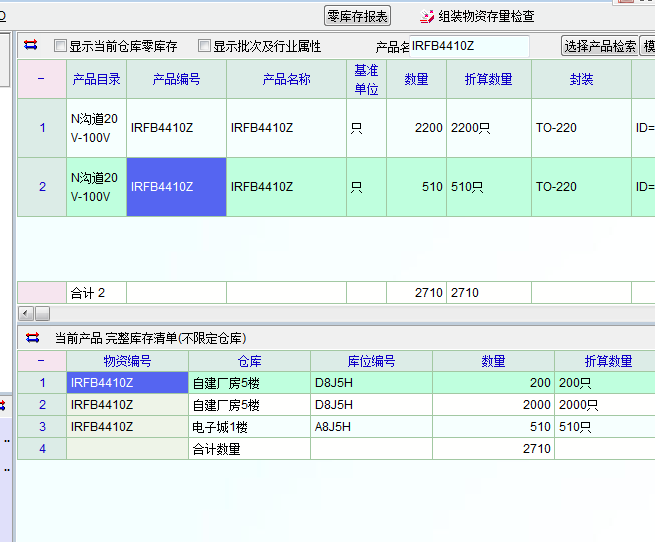Open the 零库存报表 report

click(358, 16)
